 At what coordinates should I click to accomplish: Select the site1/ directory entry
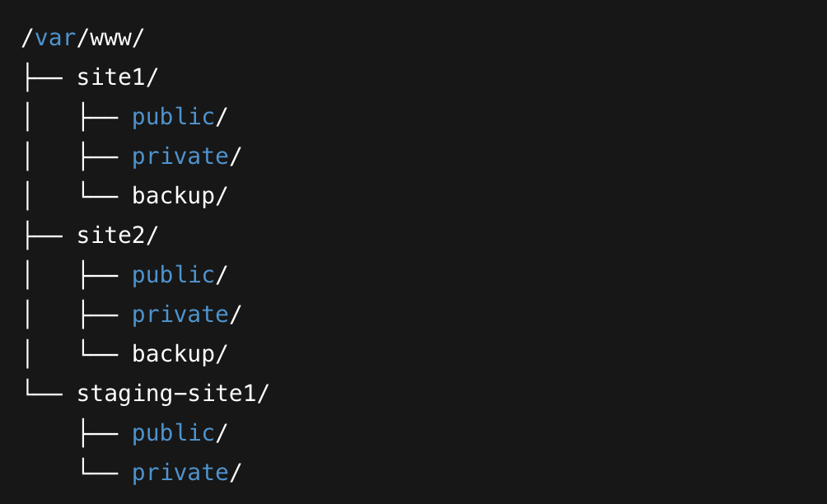click(x=117, y=77)
